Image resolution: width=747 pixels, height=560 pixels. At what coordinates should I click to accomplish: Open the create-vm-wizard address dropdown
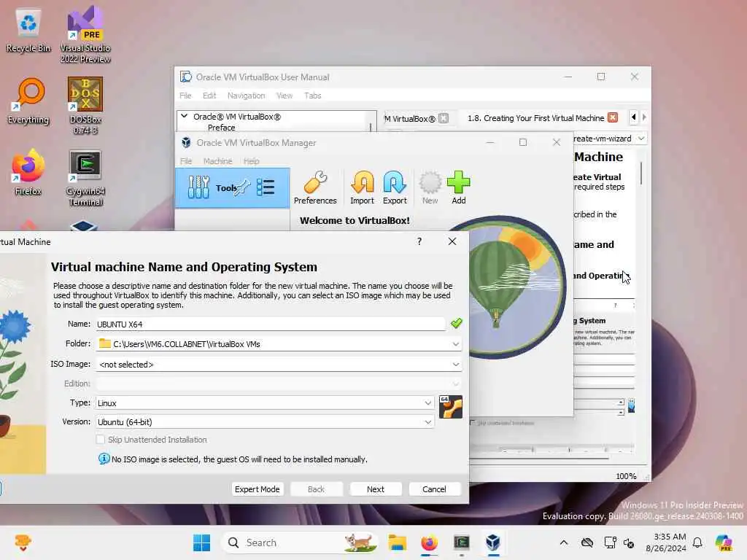click(641, 138)
